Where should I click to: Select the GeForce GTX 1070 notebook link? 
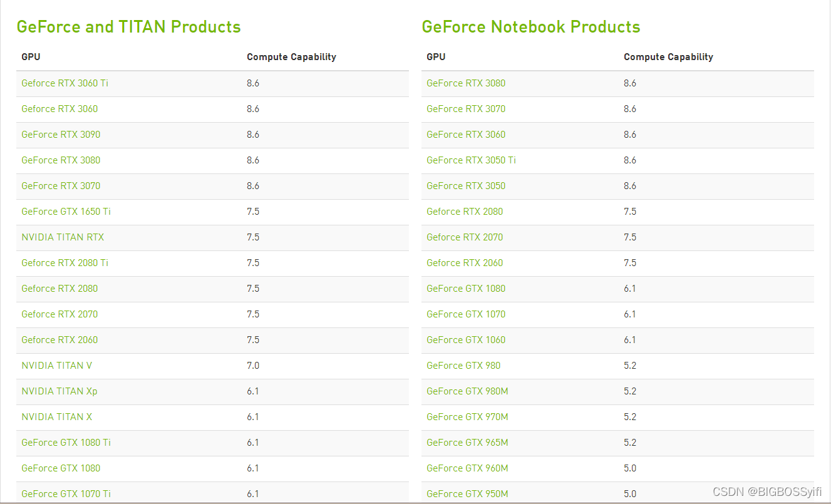(x=466, y=314)
